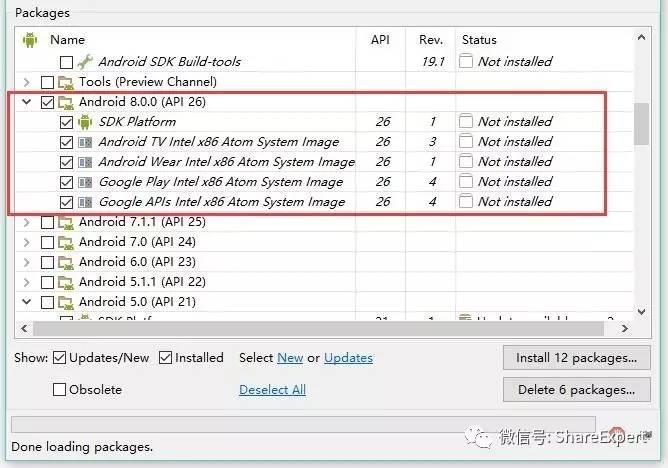Click the folder icon beside Android 8.0.0 (API 26)

(66, 102)
